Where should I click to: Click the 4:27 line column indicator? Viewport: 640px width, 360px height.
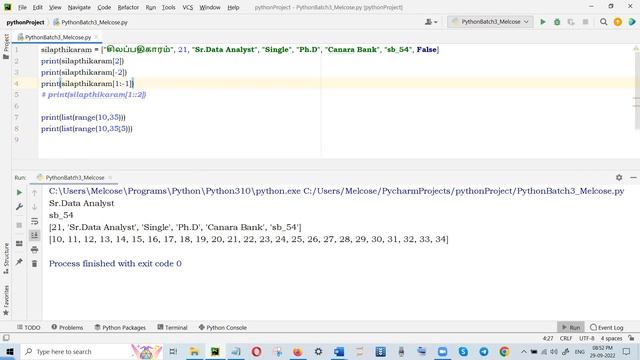548,338
